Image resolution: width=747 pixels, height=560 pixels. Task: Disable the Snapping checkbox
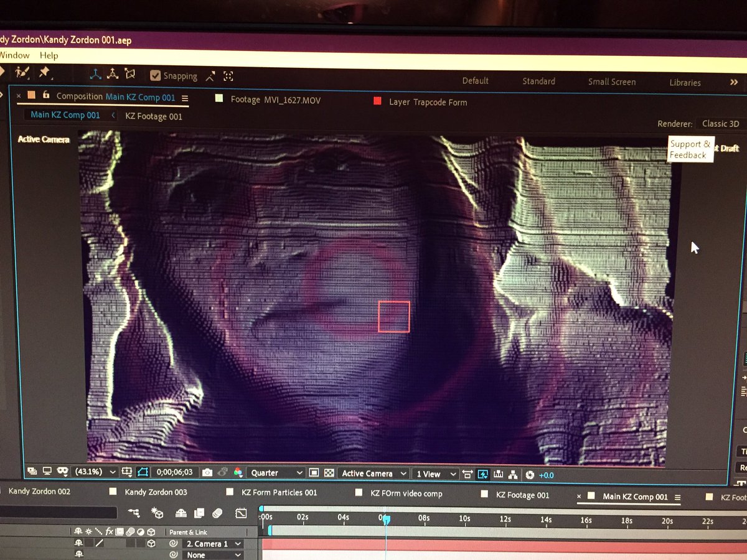point(155,75)
